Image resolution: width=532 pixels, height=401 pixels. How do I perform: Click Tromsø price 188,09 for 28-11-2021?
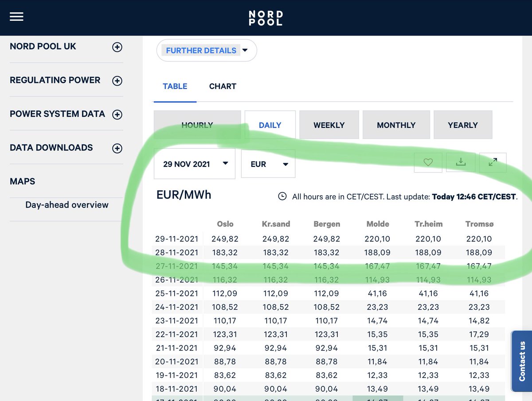point(479,252)
